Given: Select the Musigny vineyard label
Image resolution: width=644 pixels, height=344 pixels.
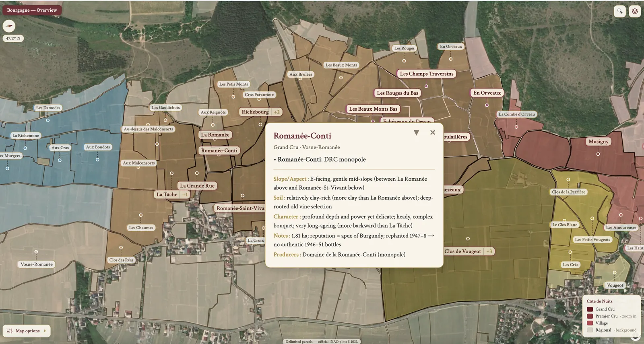Looking at the screenshot, I should 599,142.
